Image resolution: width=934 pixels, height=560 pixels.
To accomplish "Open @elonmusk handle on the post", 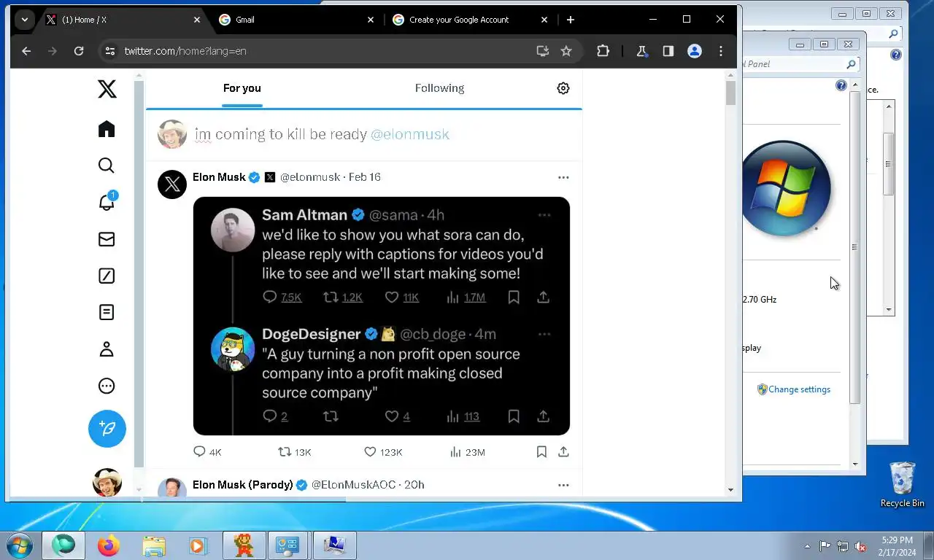I will tap(310, 177).
